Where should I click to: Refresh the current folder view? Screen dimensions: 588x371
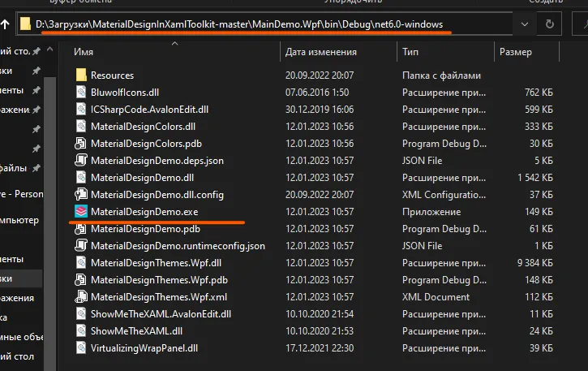coord(549,24)
